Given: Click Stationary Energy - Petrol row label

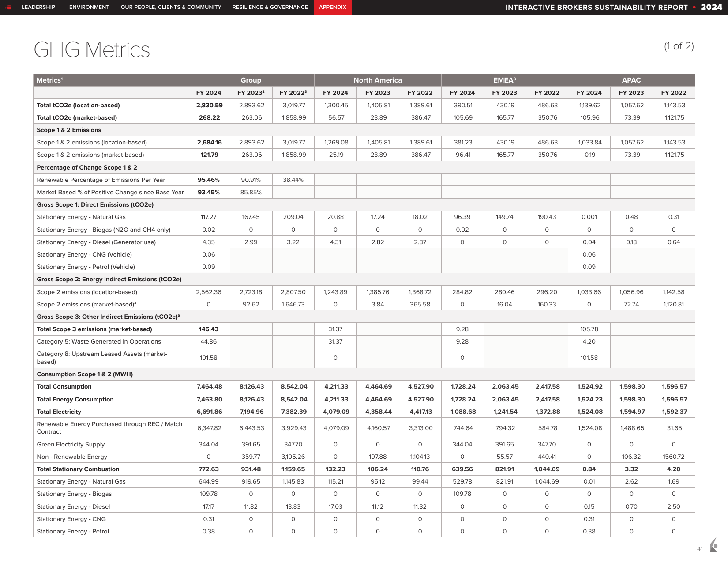Looking at the screenshot, I should click(73, 531).
